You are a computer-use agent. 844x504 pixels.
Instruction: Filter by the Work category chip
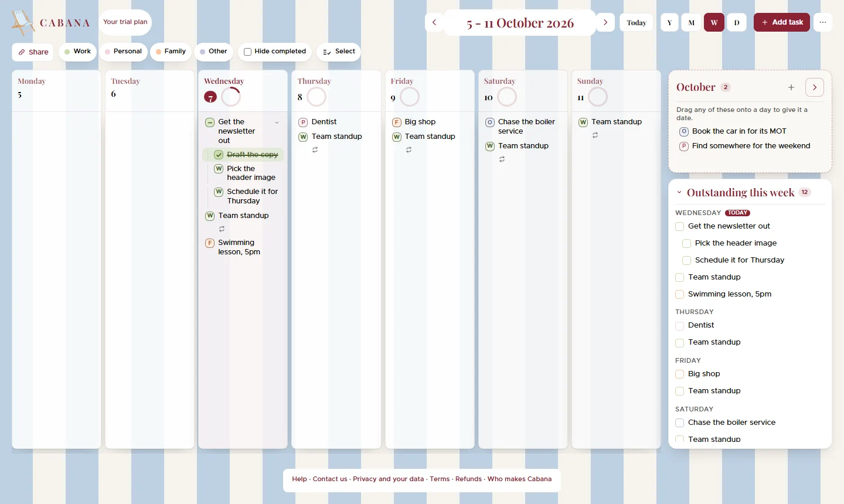pyautogui.click(x=77, y=52)
